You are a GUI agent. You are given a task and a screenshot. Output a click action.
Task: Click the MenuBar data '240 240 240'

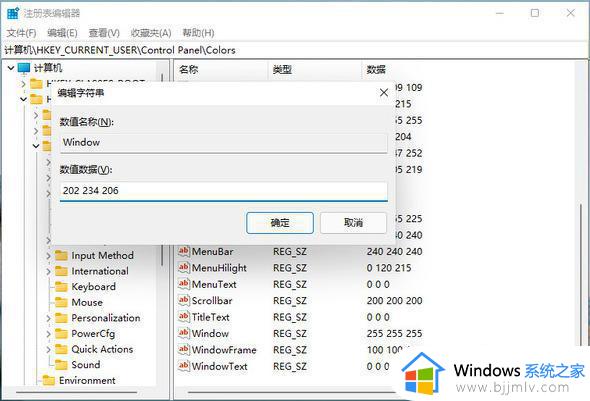394,251
